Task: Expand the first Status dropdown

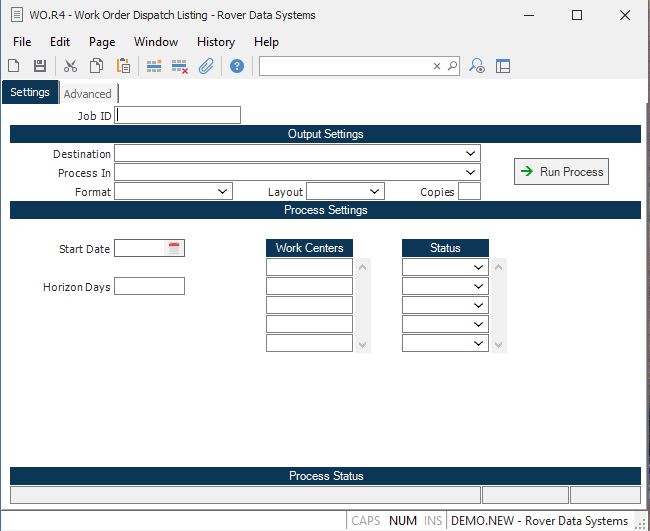Action: tap(478, 267)
